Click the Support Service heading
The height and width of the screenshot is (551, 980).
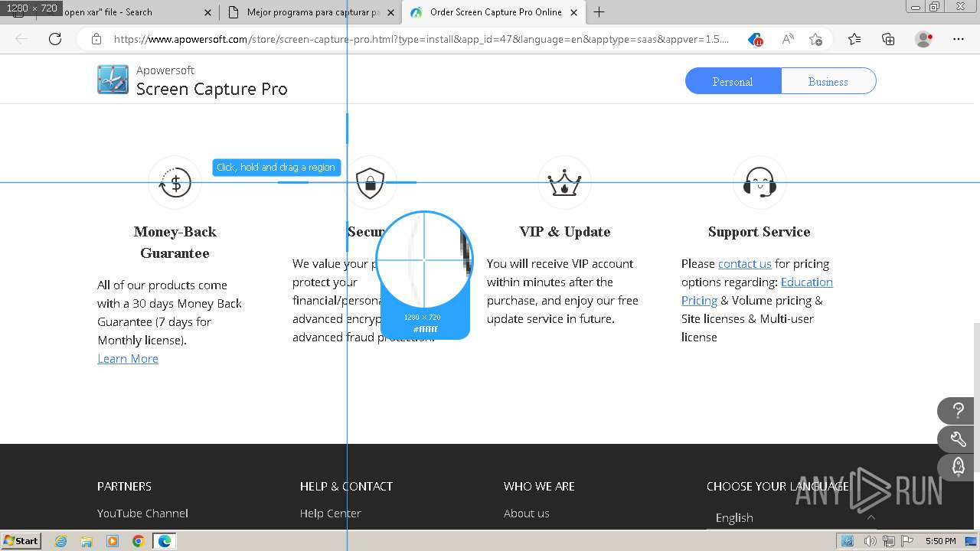coord(759,232)
